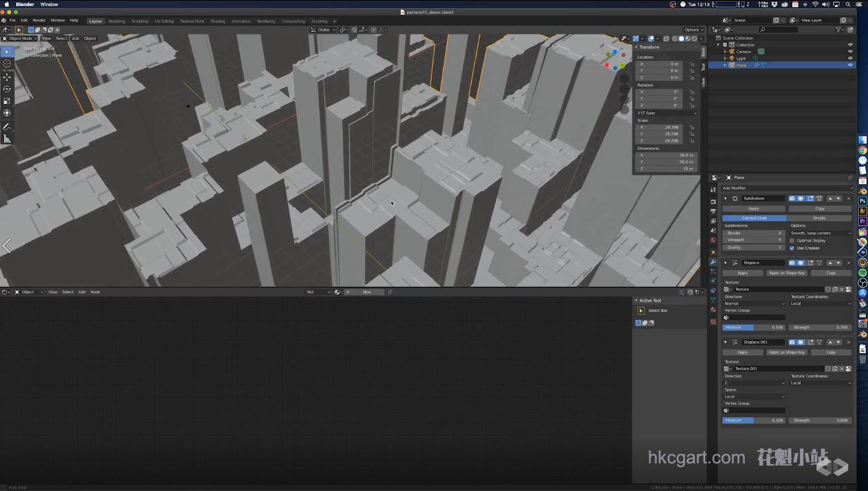Screen dimensions: 868x491
Task: Open the Material properties tab
Action: [713, 310]
